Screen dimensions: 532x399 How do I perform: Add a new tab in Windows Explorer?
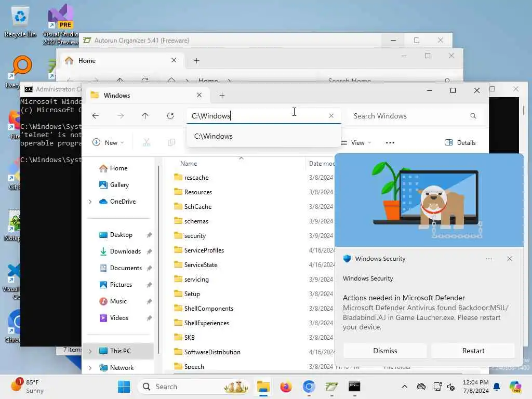pyautogui.click(x=222, y=96)
